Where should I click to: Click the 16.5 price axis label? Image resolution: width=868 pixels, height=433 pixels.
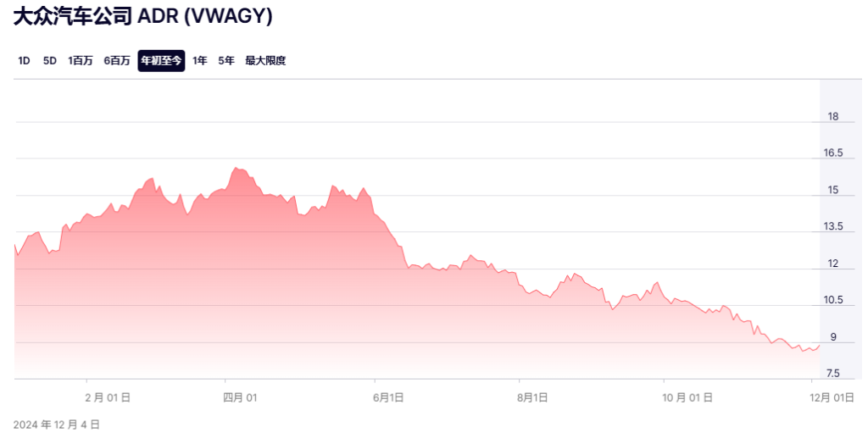click(x=833, y=153)
